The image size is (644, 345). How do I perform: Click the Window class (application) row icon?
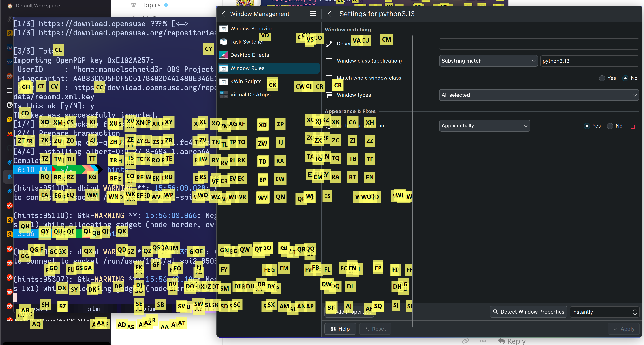329,61
